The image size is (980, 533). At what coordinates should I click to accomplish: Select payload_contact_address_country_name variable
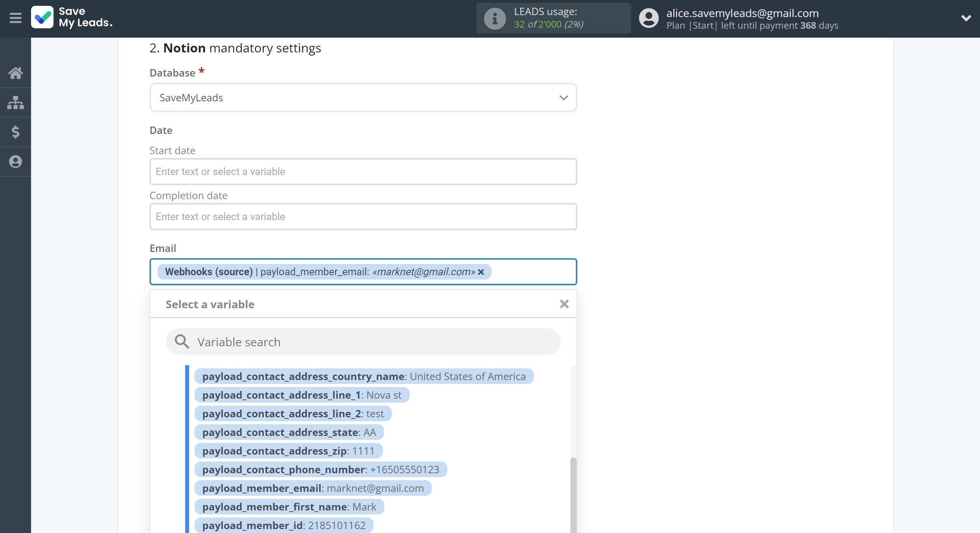coord(364,376)
